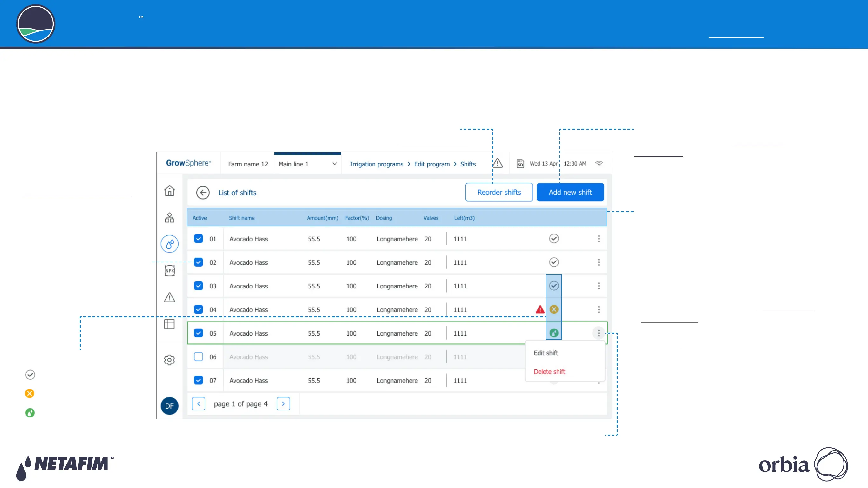This screenshot has height=488, width=868.
Task: Click the orange failed status icon on shift 04
Action: click(554, 309)
